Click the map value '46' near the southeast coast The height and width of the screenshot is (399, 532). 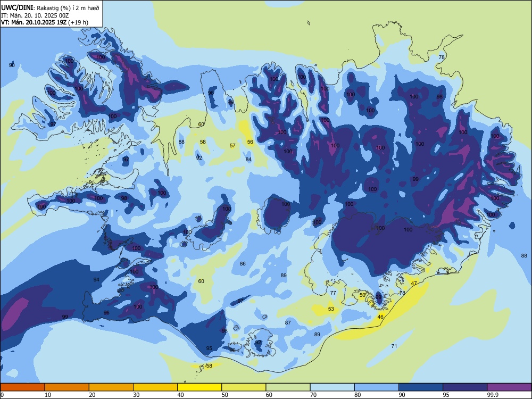[x=380, y=317]
